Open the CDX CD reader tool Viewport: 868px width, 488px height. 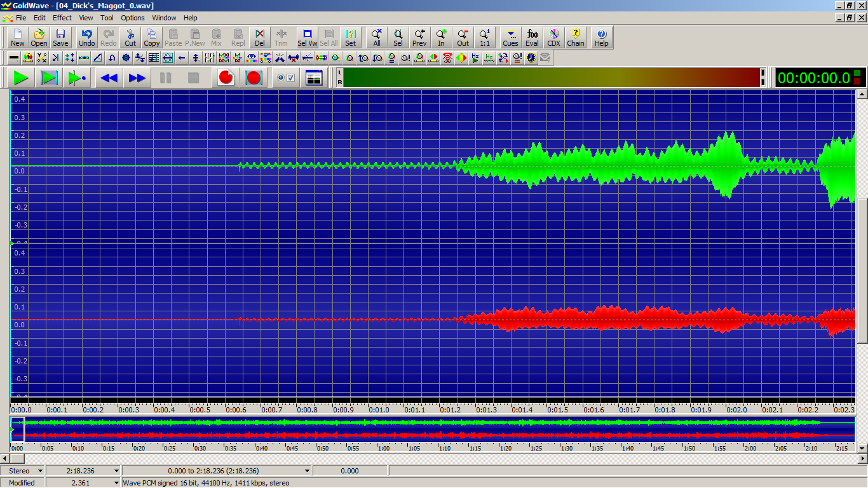coord(553,37)
